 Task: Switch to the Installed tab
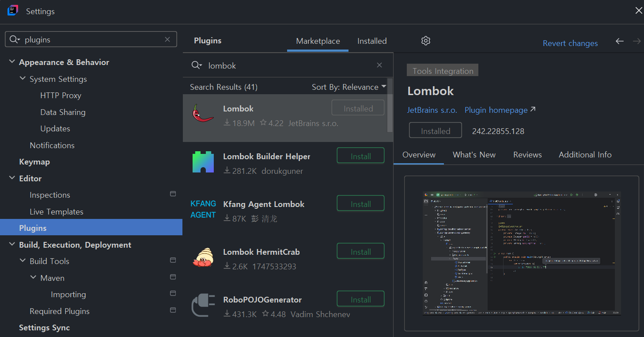pyautogui.click(x=372, y=41)
